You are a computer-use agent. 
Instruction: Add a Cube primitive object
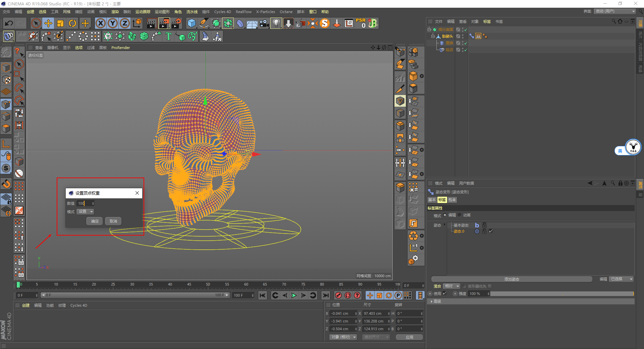point(192,23)
